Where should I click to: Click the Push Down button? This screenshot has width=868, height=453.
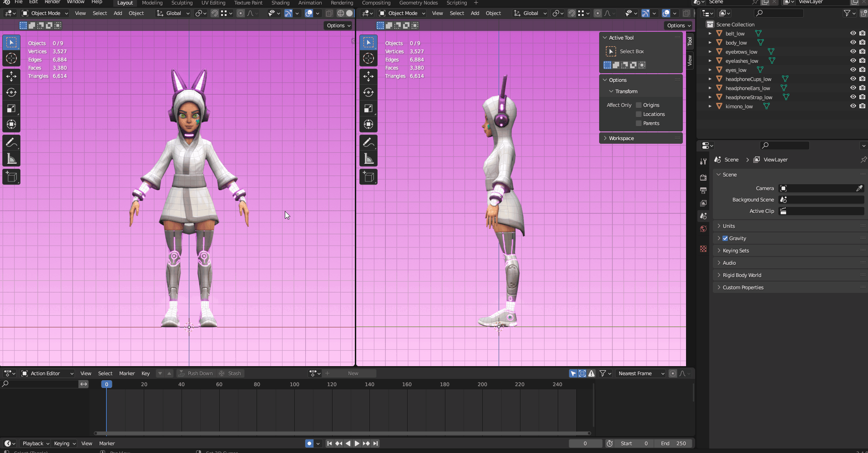click(196, 373)
